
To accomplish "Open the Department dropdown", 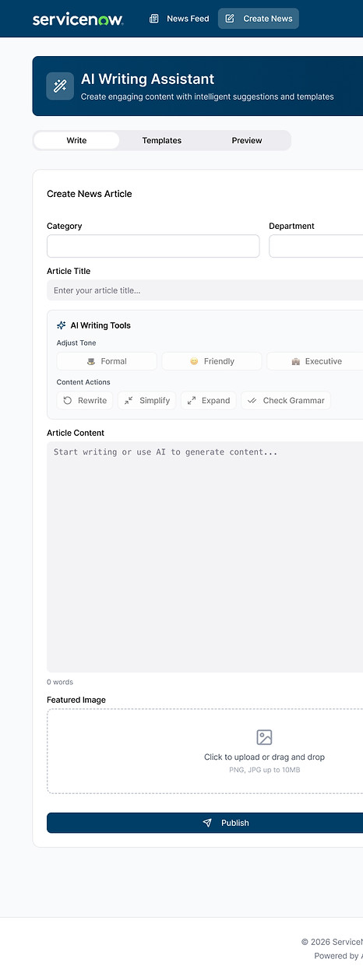I will click(x=316, y=246).
